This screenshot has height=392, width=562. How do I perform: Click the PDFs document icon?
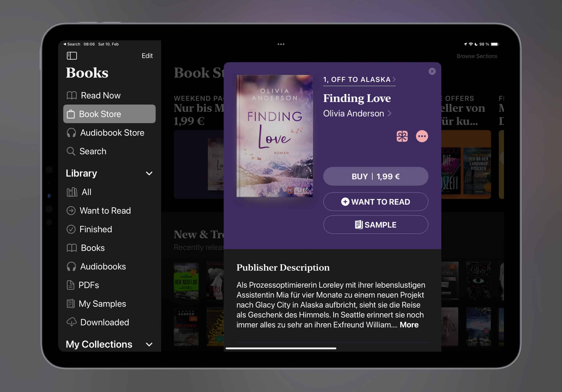[70, 285]
